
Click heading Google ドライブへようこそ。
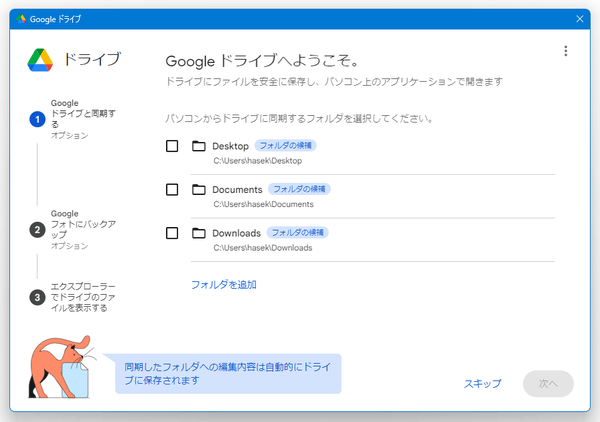pos(262,61)
